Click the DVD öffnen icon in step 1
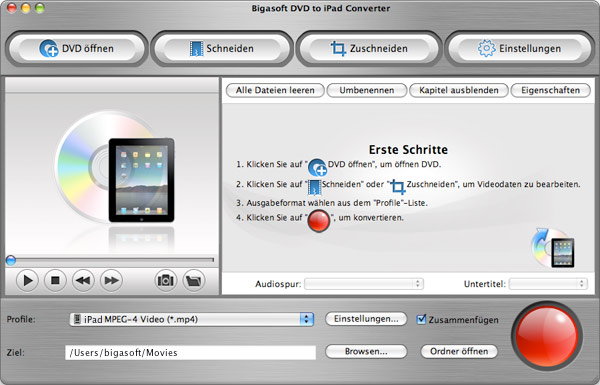The image size is (600, 385). [317, 167]
